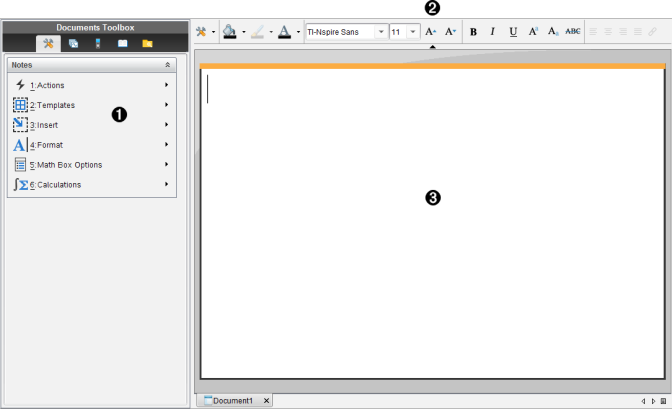Select the Document1 tab
Screen dimensions: 672x409
click(232, 400)
